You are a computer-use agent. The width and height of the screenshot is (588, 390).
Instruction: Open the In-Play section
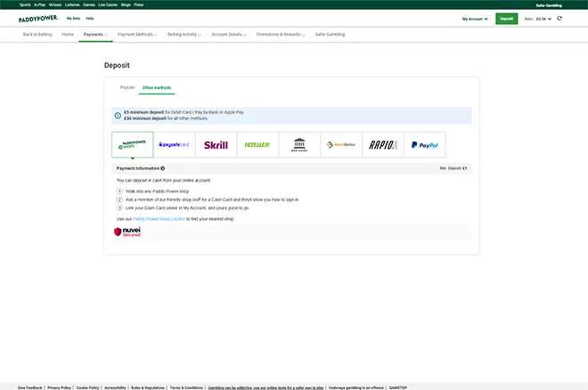(40, 4)
